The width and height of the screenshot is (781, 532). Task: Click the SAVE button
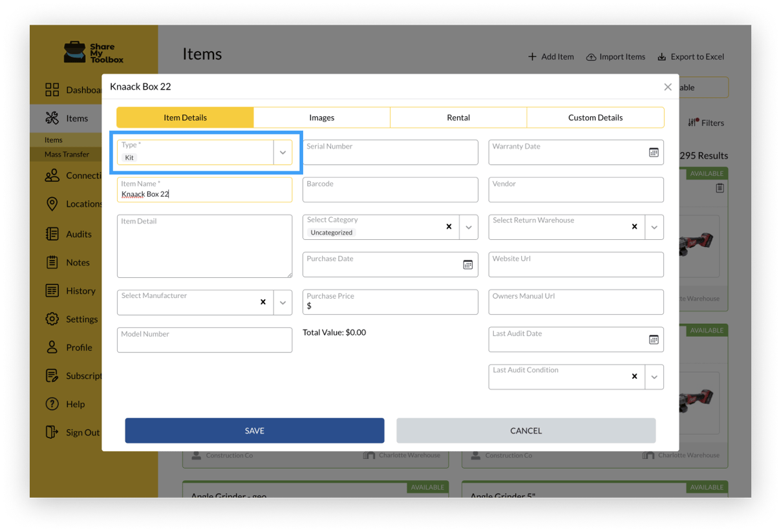pos(255,431)
